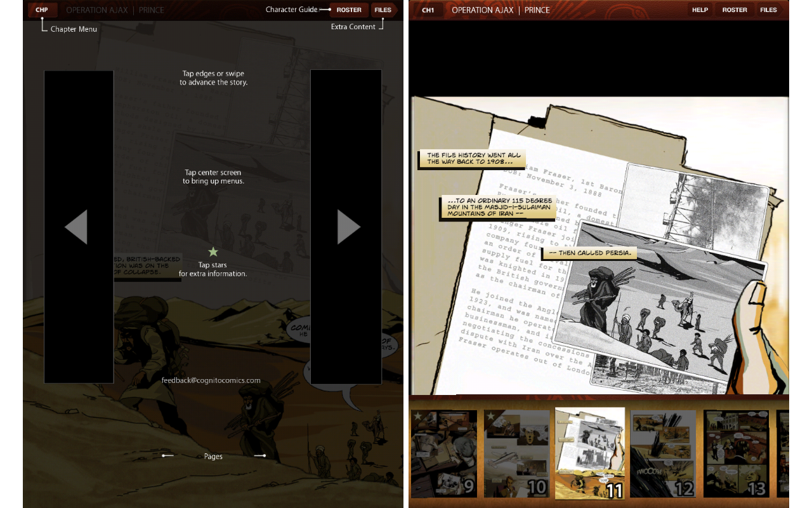The width and height of the screenshot is (812, 508).
Task: Open the CHP chapter menu button
Action: (42, 10)
